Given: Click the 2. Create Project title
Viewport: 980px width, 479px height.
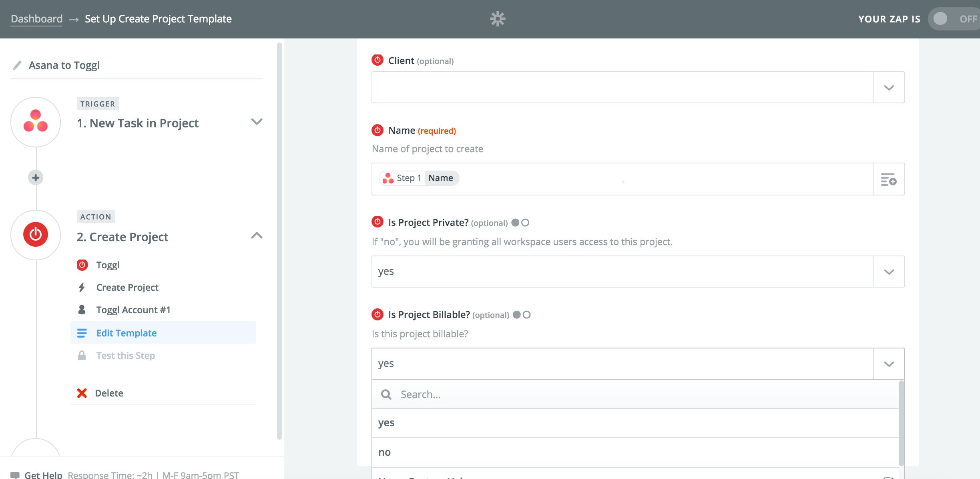Looking at the screenshot, I should (122, 237).
